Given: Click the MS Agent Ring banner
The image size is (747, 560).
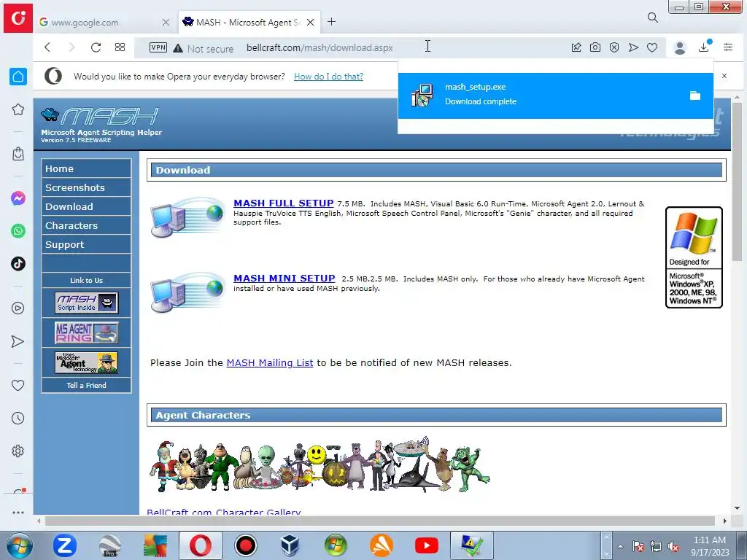Looking at the screenshot, I should pyautogui.click(x=86, y=332).
